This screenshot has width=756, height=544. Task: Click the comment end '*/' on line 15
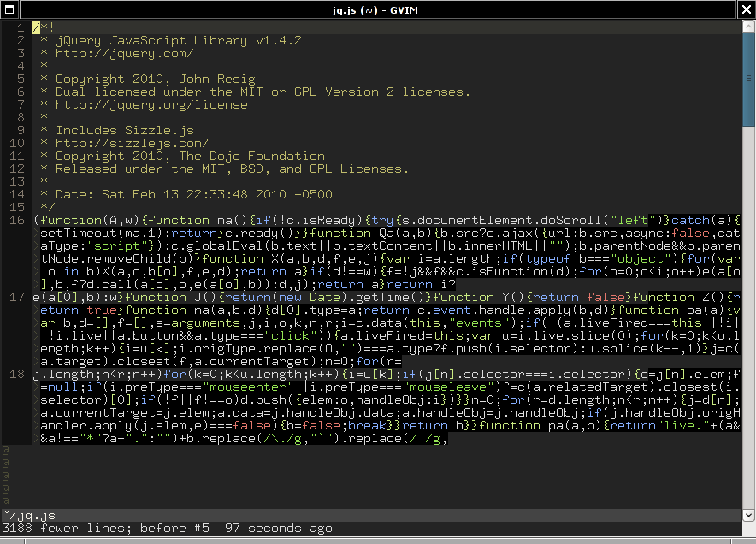point(48,207)
